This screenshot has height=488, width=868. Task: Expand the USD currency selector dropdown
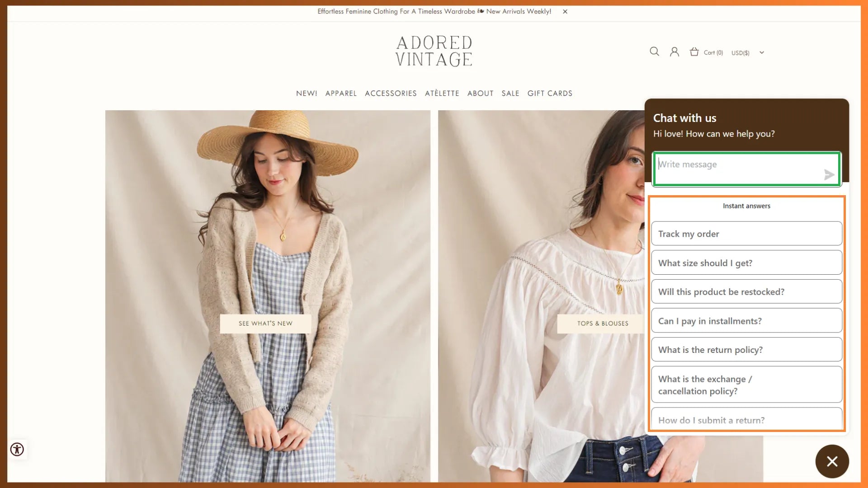pyautogui.click(x=747, y=52)
